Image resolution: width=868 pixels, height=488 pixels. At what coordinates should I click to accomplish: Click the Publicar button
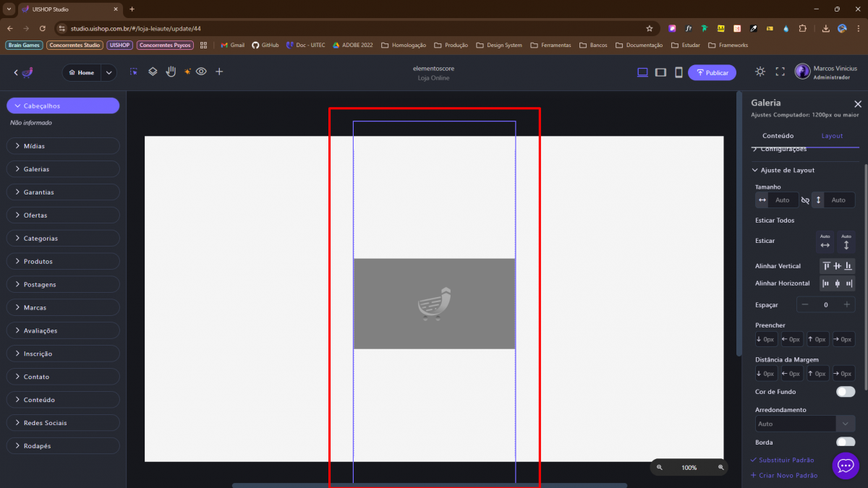pos(712,72)
